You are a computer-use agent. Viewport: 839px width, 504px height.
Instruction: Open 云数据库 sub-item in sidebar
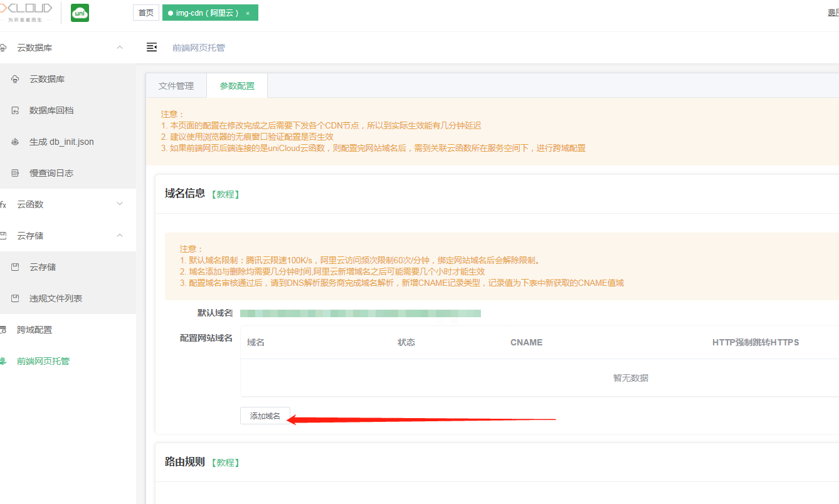[68, 79]
